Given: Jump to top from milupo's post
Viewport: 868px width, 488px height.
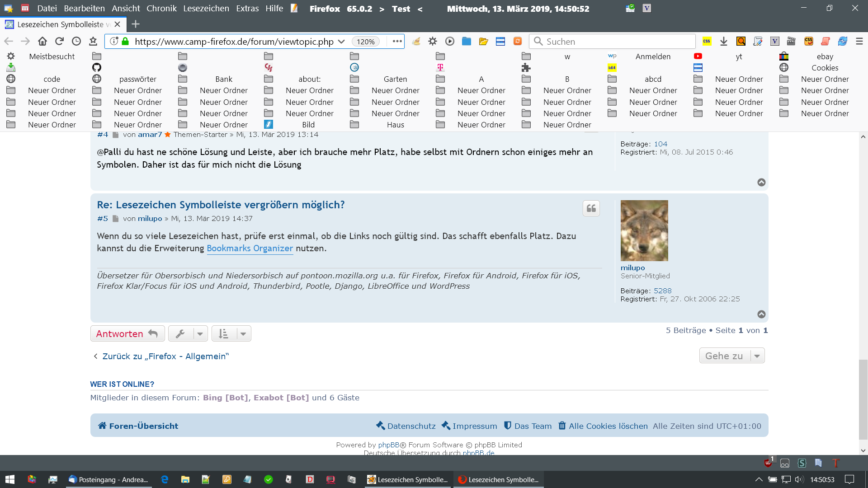Looking at the screenshot, I should tap(761, 314).
